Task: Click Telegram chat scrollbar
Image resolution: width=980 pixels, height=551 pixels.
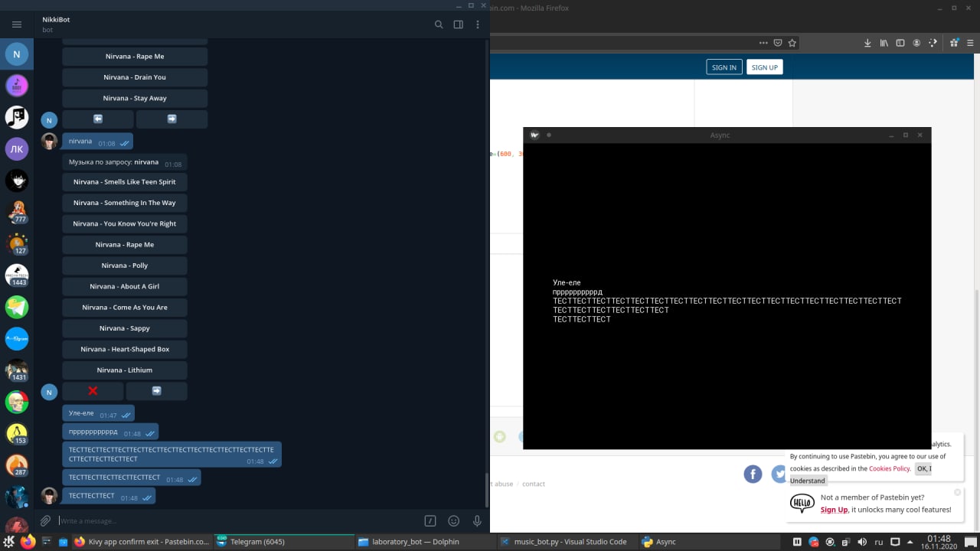Action: [487, 491]
